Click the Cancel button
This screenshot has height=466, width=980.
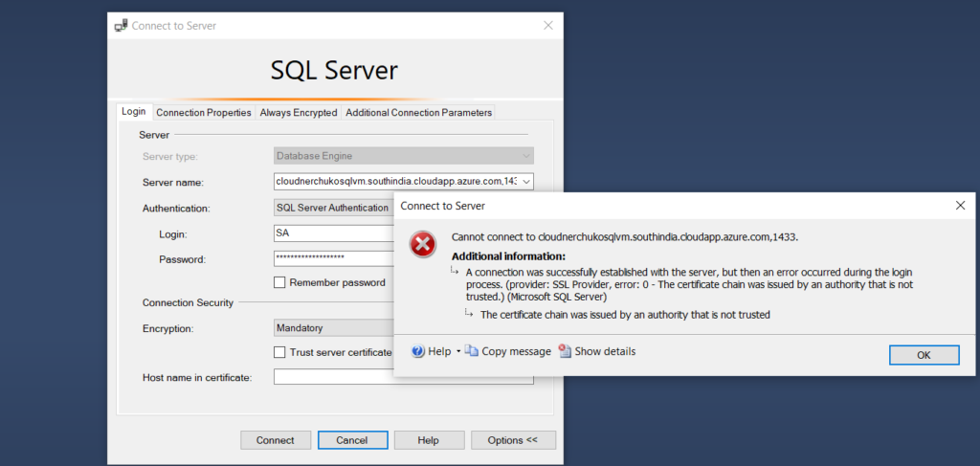(x=352, y=440)
